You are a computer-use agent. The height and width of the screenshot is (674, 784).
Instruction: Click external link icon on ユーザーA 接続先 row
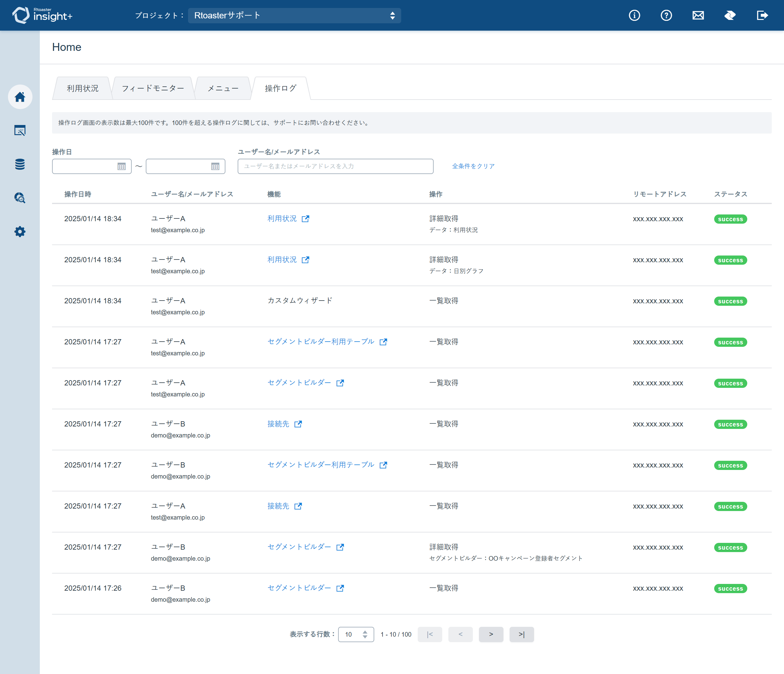(298, 506)
